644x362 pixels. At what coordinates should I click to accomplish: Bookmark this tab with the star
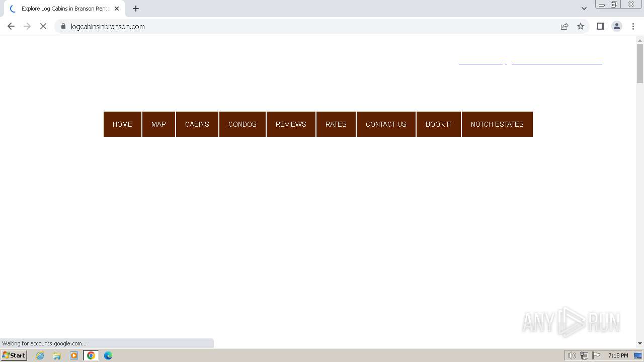pos(581,26)
